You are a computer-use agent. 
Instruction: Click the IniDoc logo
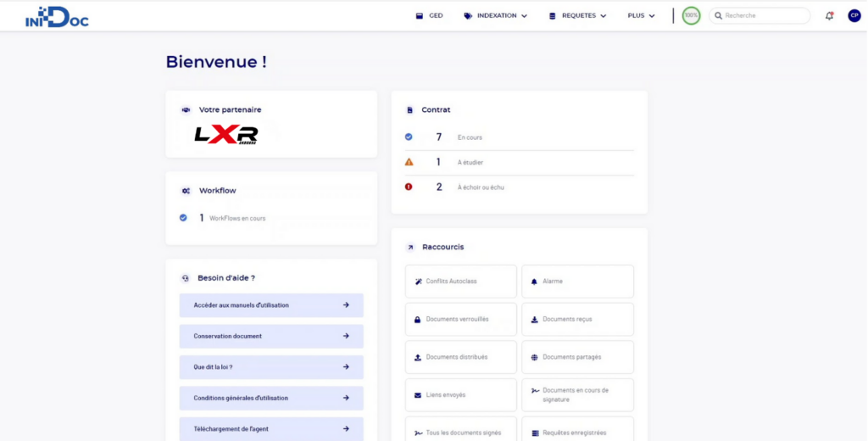(x=57, y=16)
